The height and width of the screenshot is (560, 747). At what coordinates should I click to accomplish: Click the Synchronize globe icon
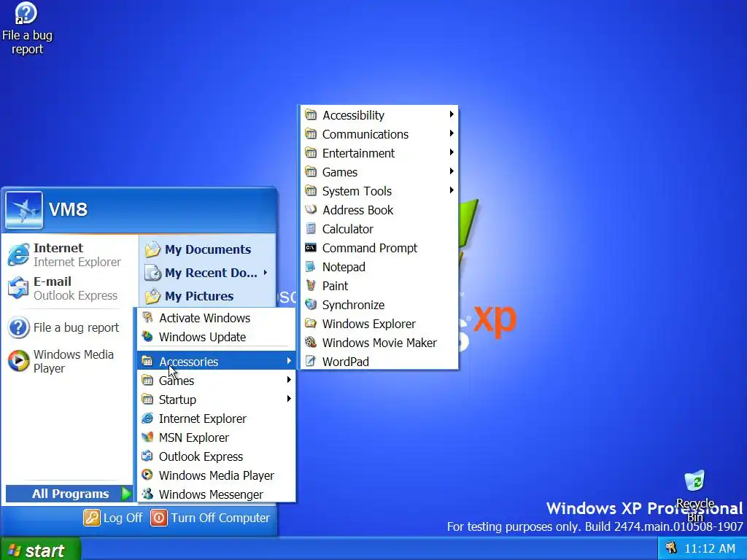click(x=311, y=305)
